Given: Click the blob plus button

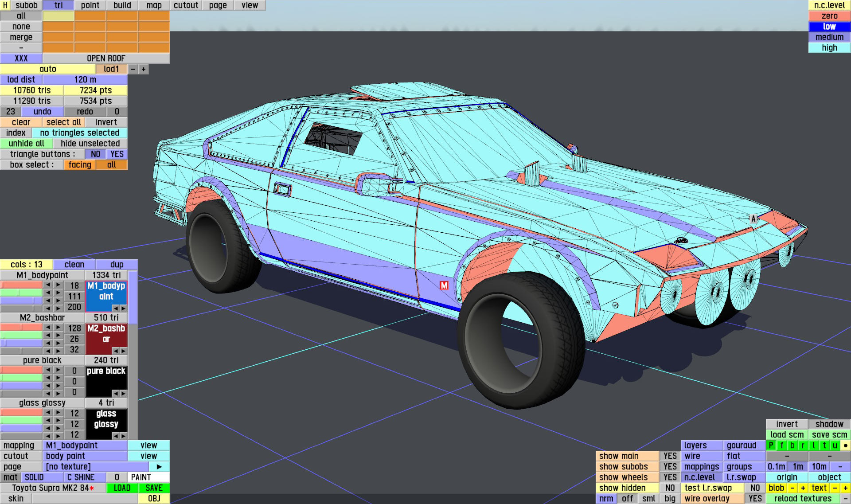Looking at the screenshot, I should [x=803, y=488].
